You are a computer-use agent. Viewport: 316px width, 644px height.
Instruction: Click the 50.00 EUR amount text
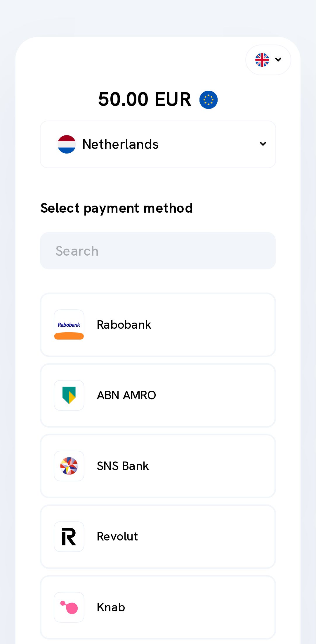pyautogui.click(x=145, y=99)
